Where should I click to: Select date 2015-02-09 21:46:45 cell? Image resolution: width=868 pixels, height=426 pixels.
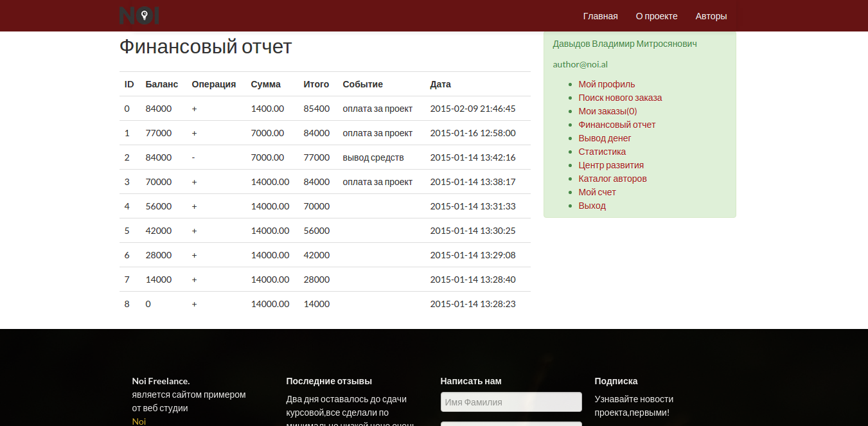coord(473,109)
